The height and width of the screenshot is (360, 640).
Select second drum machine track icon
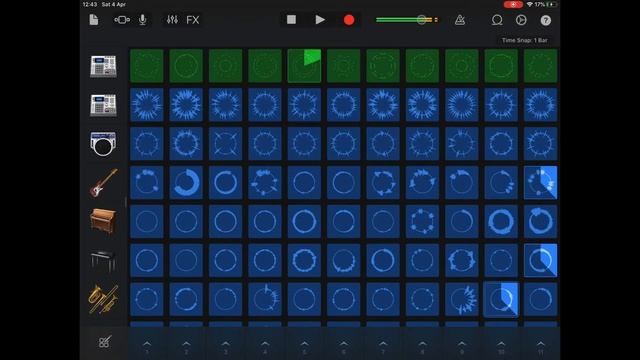[103, 105]
